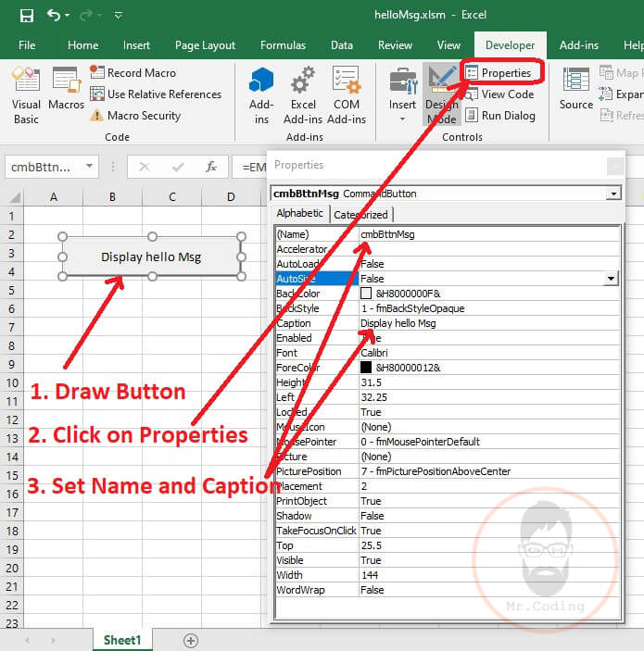Cancel the formula bar entry
Viewport: 644px width, 651px height.
145,167
